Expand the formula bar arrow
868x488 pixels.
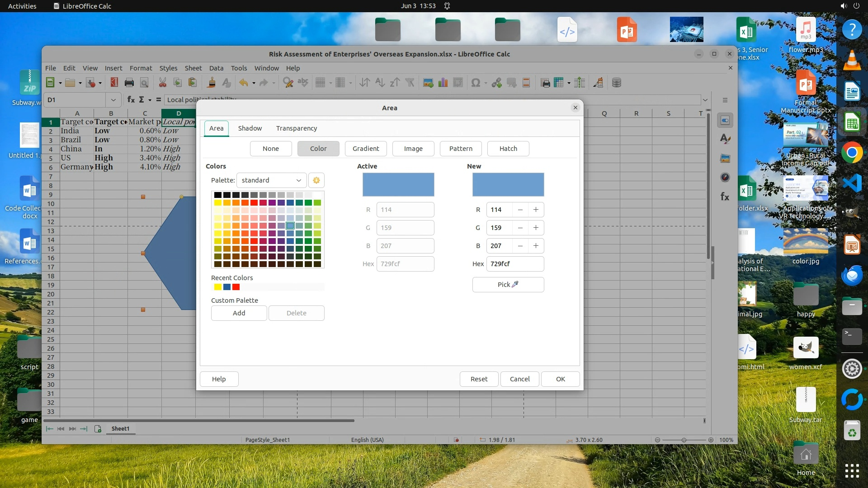[x=705, y=100]
